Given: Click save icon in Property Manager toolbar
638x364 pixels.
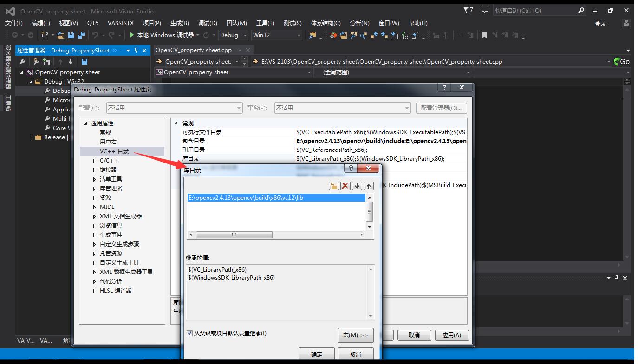Looking at the screenshot, I should [x=85, y=61].
